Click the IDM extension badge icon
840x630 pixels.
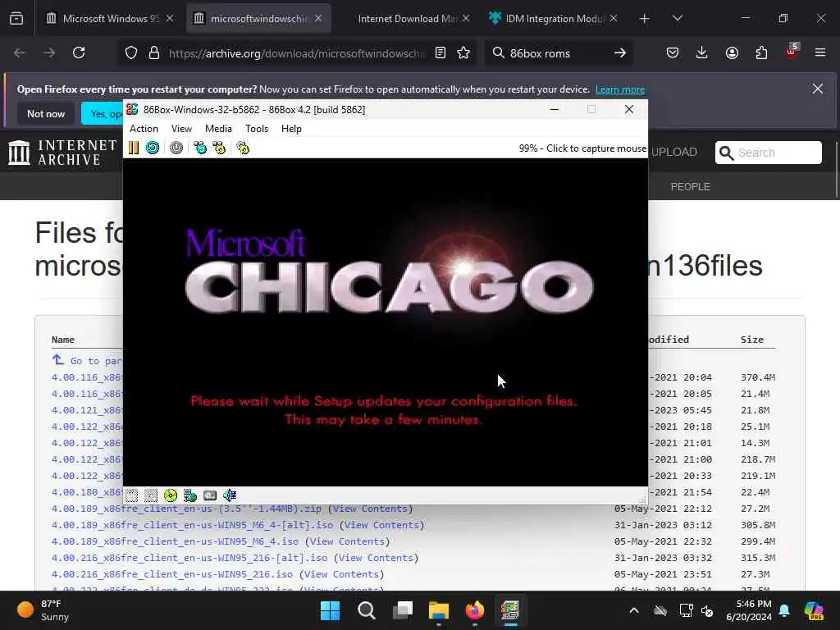792,52
